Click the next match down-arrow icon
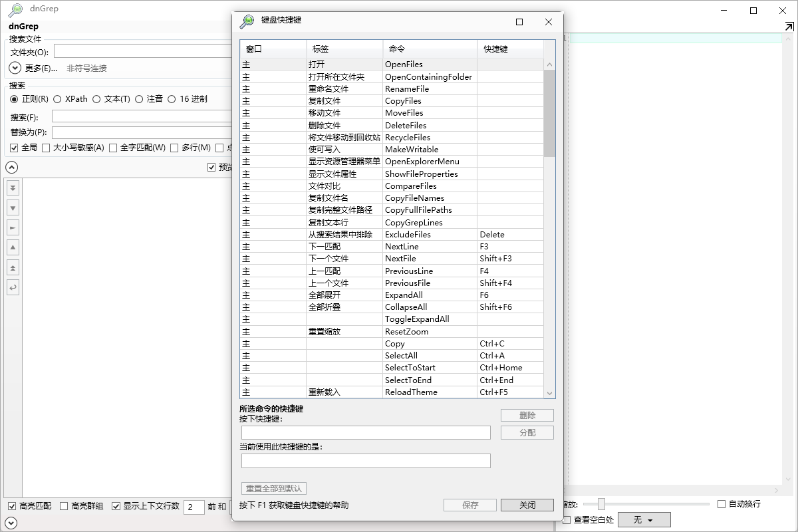The width and height of the screenshot is (798, 532). 13,207
